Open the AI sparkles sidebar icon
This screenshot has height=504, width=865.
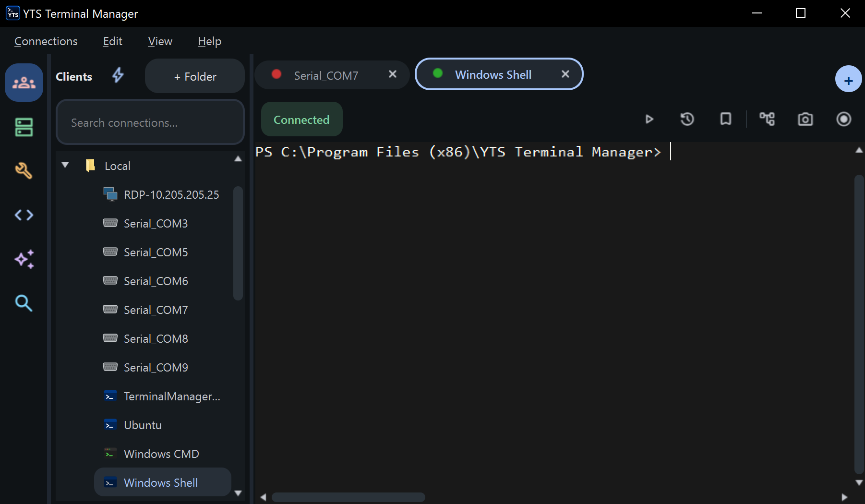24,259
